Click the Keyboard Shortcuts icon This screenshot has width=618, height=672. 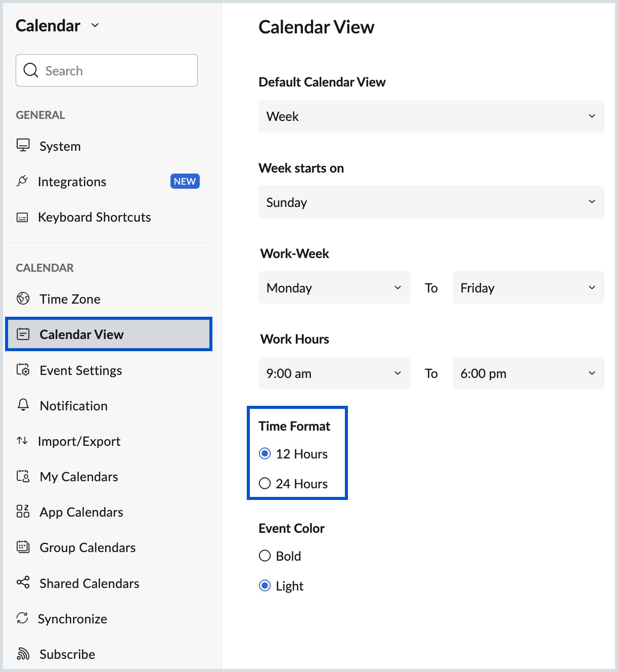click(x=22, y=218)
